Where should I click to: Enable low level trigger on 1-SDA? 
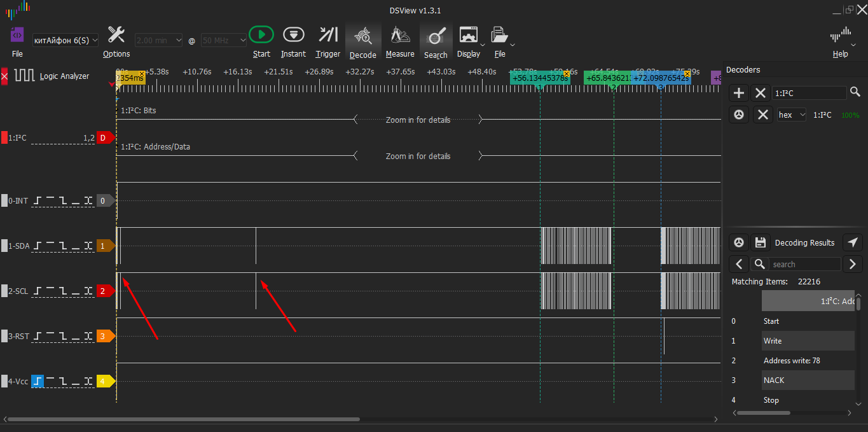(x=76, y=246)
